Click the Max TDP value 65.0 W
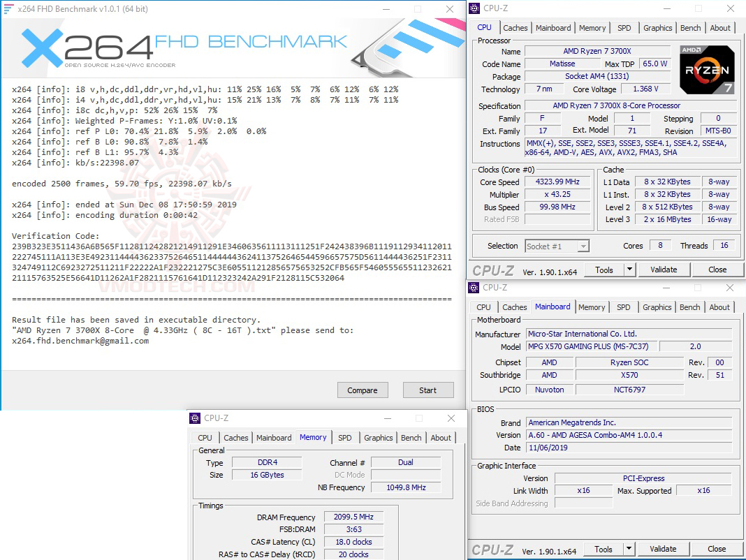This screenshot has width=746, height=560. [x=654, y=64]
